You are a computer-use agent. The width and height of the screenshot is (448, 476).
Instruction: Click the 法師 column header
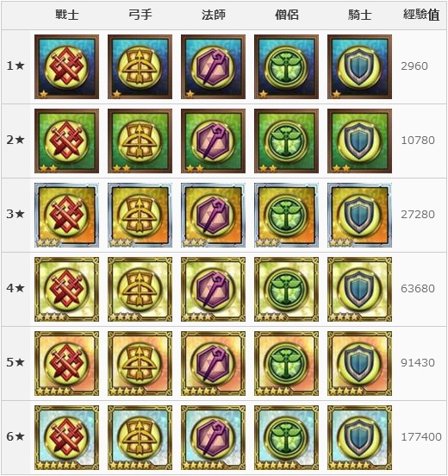[214, 15]
